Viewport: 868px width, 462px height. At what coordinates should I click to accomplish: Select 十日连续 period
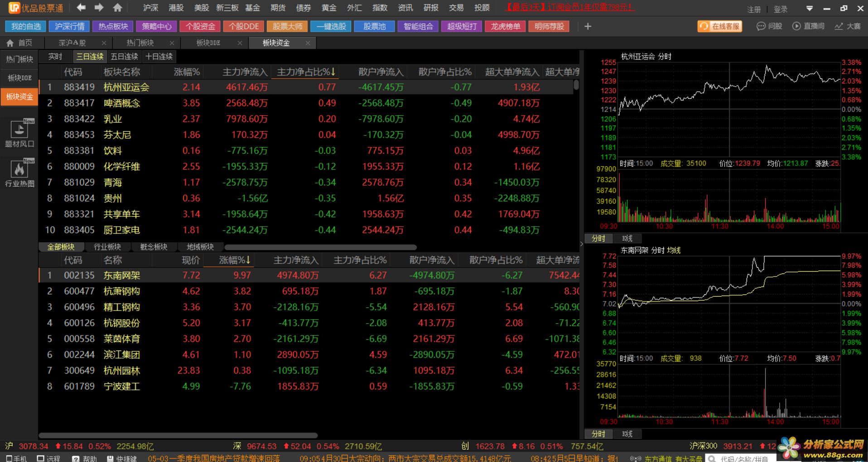point(159,57)
